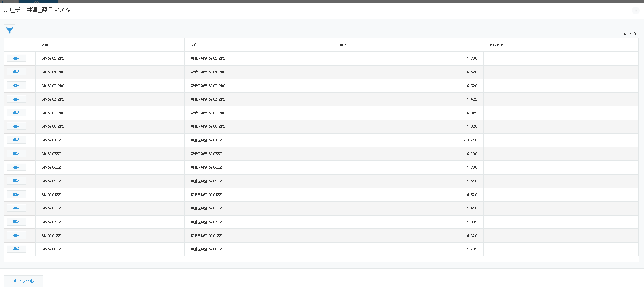644x291 pixels.
Task: Open the filter funnel icon
Action: pyautogui.click(x=9, y=30)
